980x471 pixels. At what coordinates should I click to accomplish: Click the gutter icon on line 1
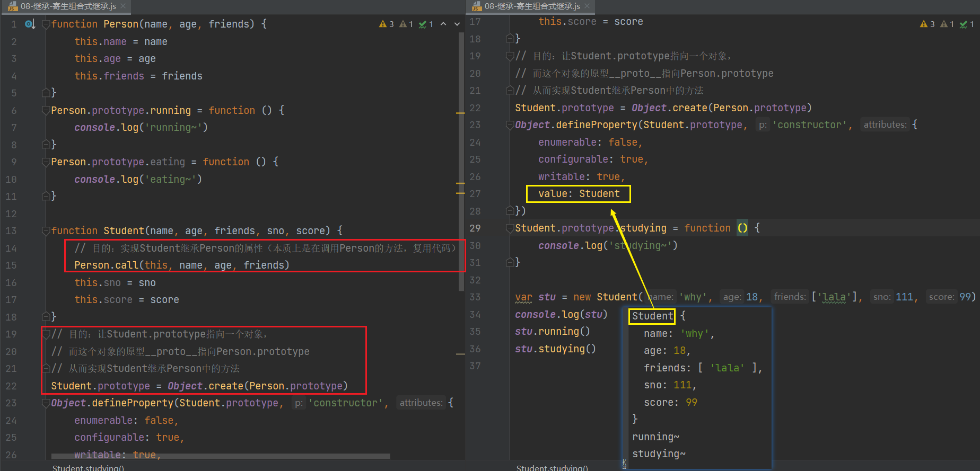click(x=30, y=24)
